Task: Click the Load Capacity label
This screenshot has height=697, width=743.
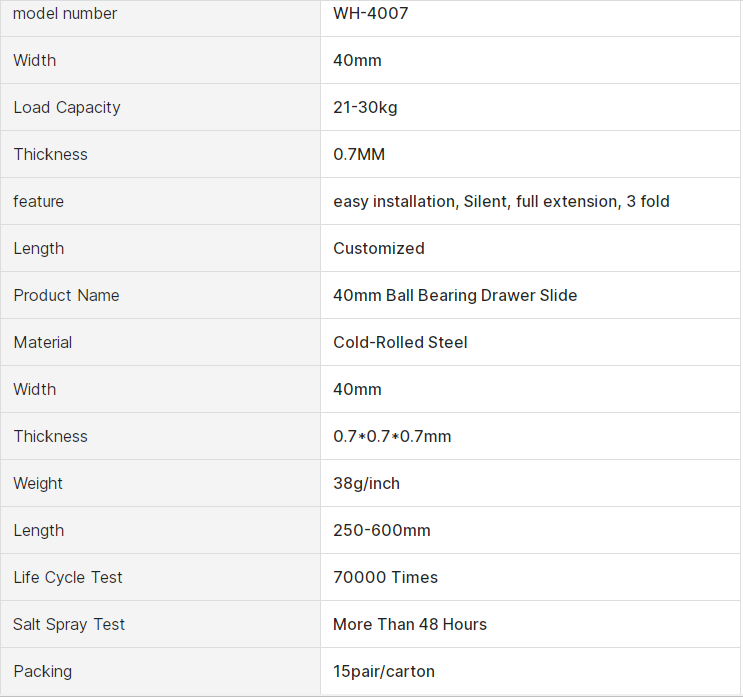Action: coord(67,107)
